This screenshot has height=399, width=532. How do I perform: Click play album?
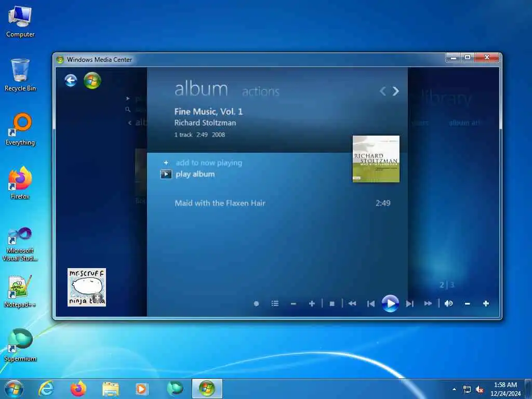click(x=195, y=175)
